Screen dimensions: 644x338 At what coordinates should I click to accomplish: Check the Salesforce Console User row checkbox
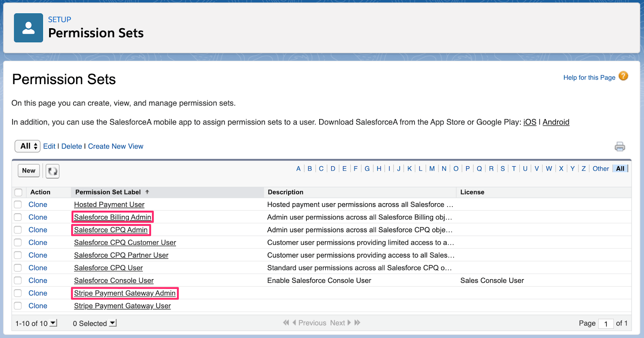pyautogui.click(x=18, y=280)
